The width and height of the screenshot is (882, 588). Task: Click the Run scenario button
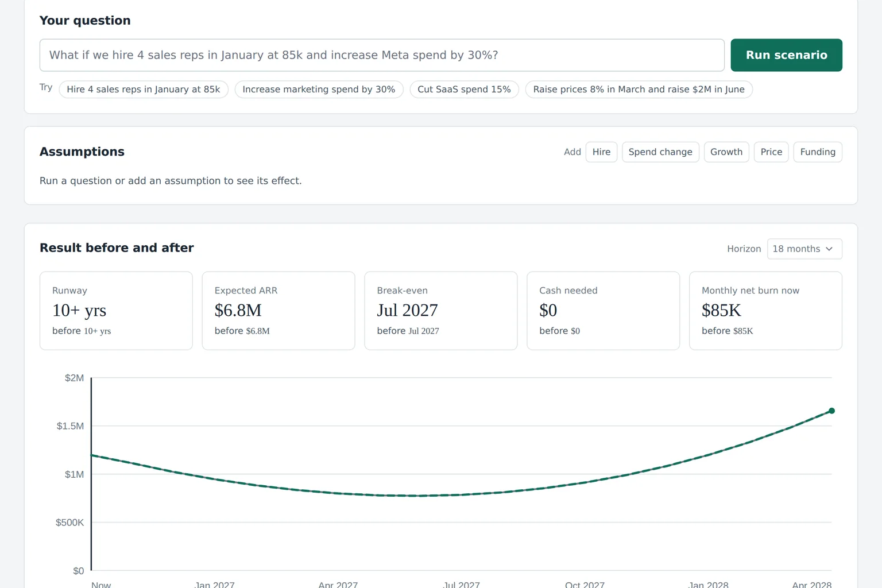[786, 55]
